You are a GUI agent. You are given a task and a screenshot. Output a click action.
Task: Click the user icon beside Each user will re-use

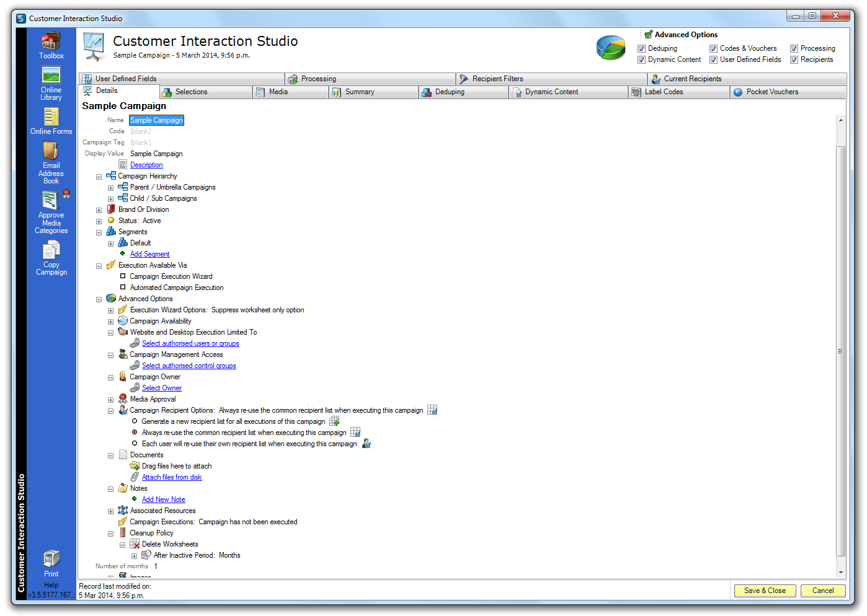(x=367, y=444)
